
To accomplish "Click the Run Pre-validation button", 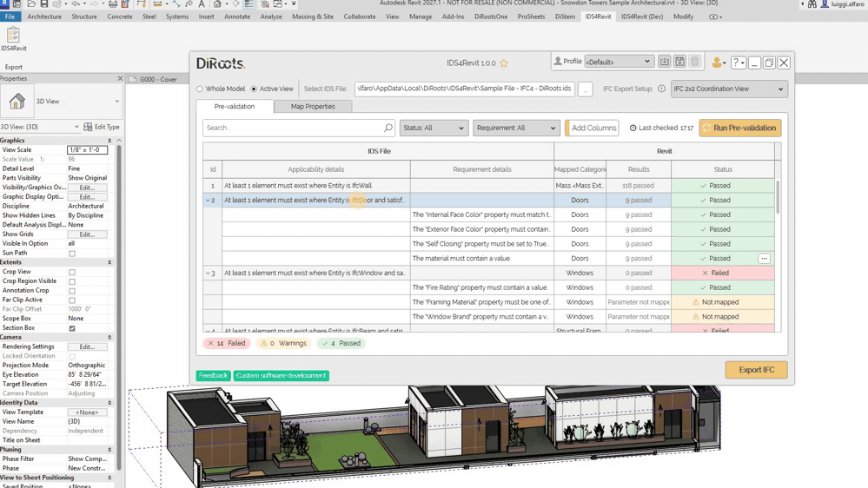I will pos(740,128).
